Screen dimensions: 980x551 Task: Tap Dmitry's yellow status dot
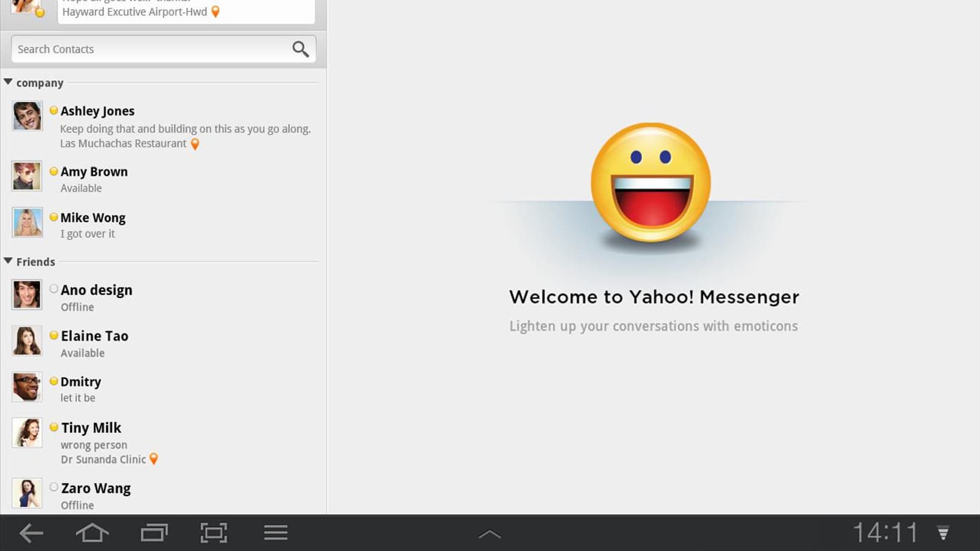(x=54, y=381)
